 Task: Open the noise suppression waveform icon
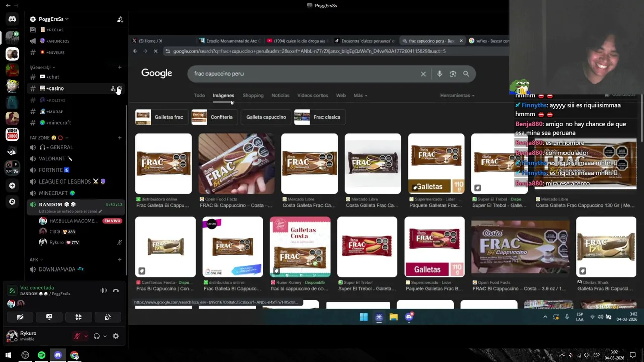click(104, 290)
